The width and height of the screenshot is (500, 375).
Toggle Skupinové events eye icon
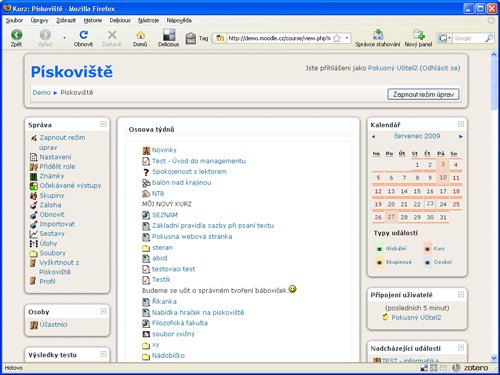379,262
